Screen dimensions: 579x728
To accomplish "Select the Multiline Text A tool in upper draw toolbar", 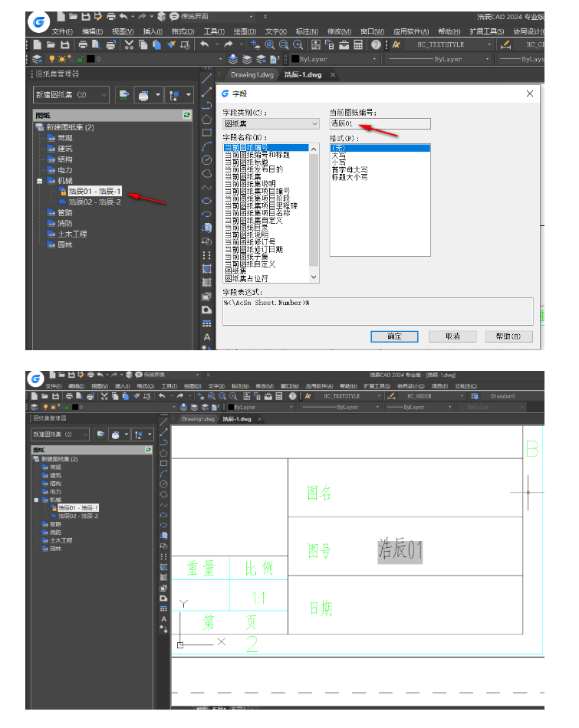I will click(x=207, y=337).
